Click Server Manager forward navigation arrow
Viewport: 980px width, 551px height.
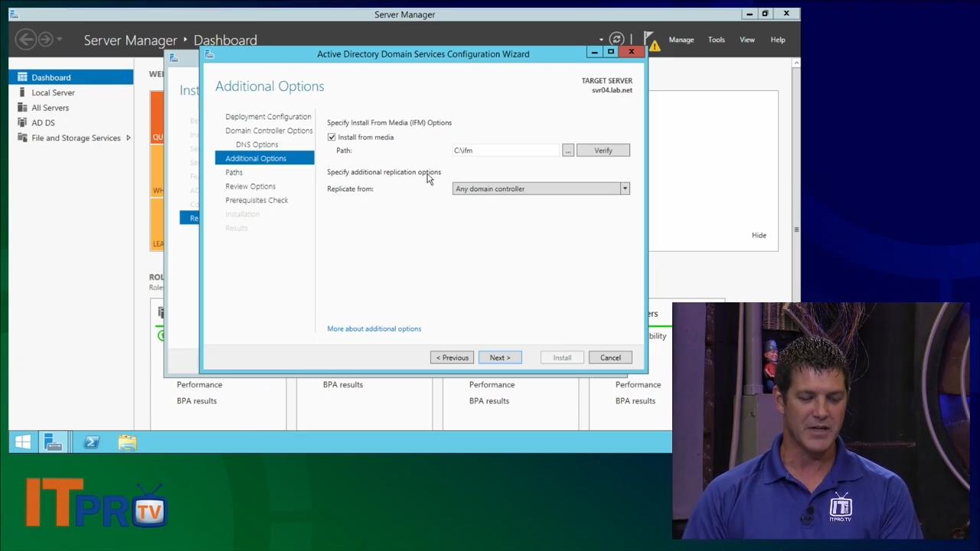pos(45,39)
